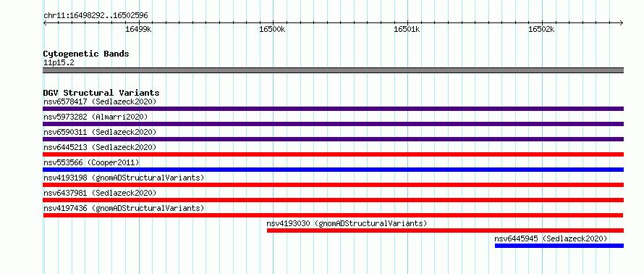Select the purple bar under nsv6590311
The height and width of the screenshot is (274, 644).
tap(333, 139)
